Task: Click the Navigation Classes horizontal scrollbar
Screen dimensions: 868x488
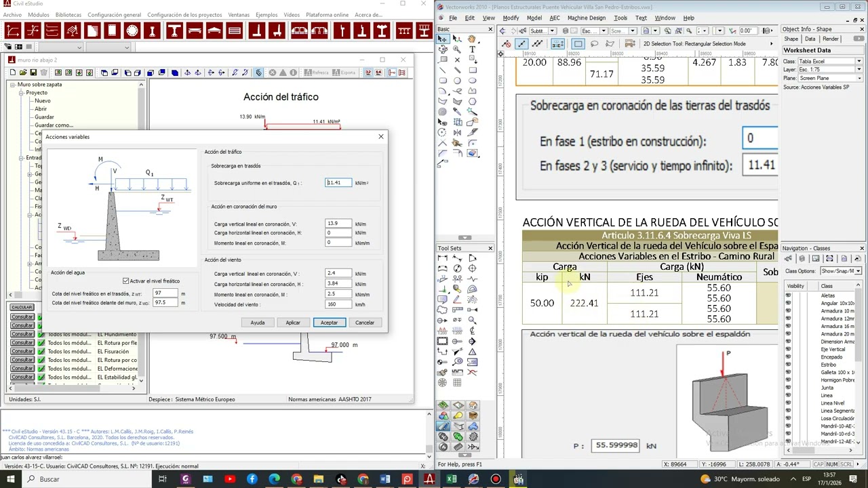Action: [x=821, y=451]
